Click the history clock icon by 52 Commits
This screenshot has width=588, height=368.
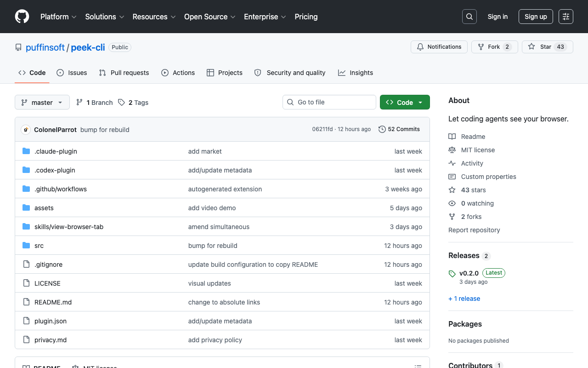[x=382, y=129]
